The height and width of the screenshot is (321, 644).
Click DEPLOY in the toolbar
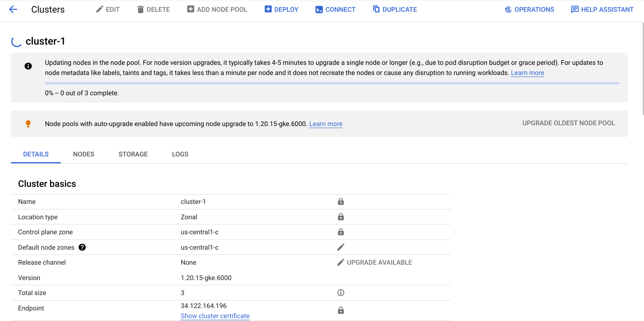point(282,9)
